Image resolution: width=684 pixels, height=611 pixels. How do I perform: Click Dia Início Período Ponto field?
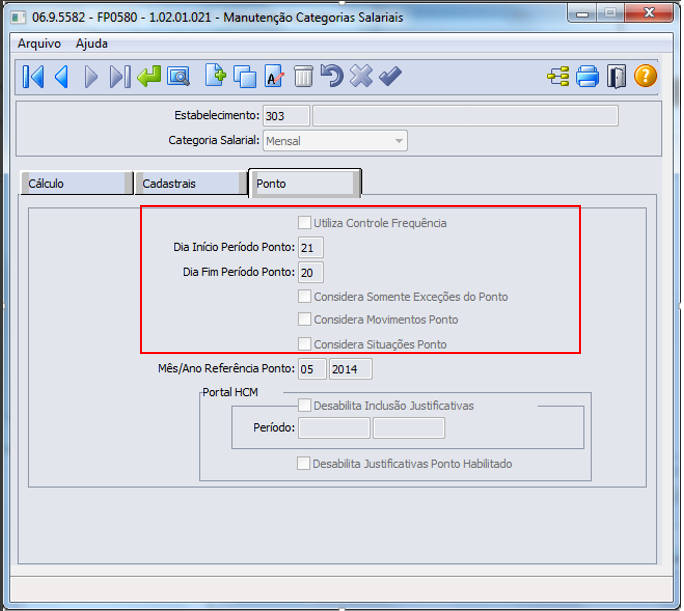pyautogui.click(x=311, y=248)
